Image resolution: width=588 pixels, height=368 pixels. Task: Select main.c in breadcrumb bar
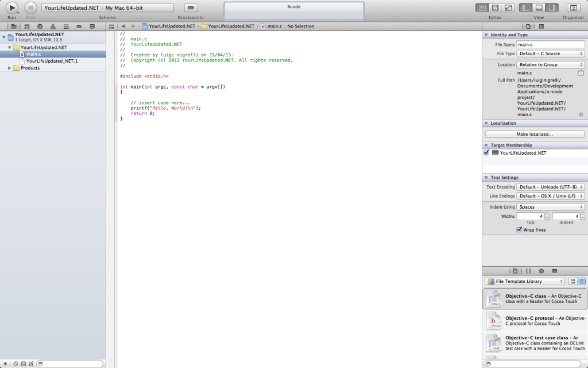click(x=274, y=26)
